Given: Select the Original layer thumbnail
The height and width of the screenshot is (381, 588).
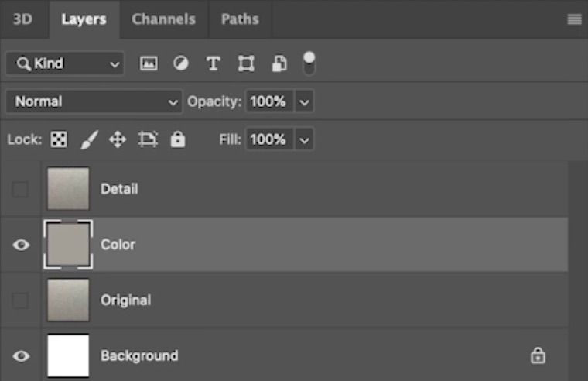Looking at the screenshot, I should point(68,300).
